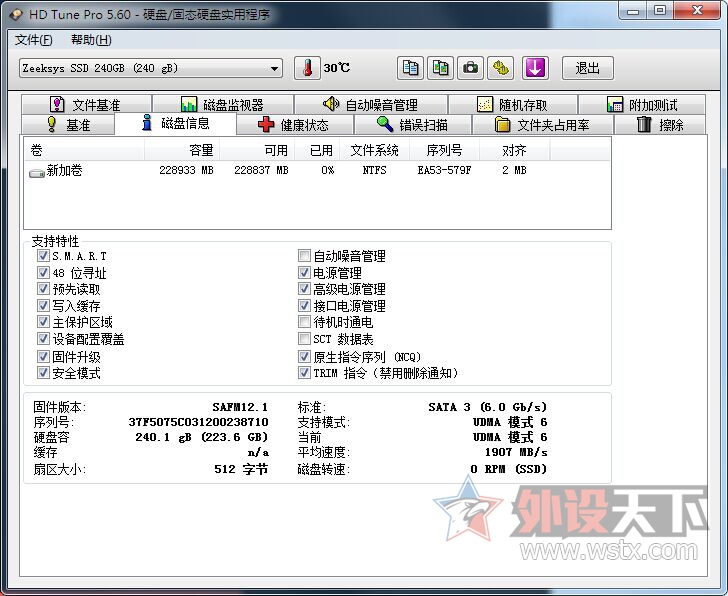Click the 文件系统 column header
This screenshot has height=596, width=728.
click(375, 150)
